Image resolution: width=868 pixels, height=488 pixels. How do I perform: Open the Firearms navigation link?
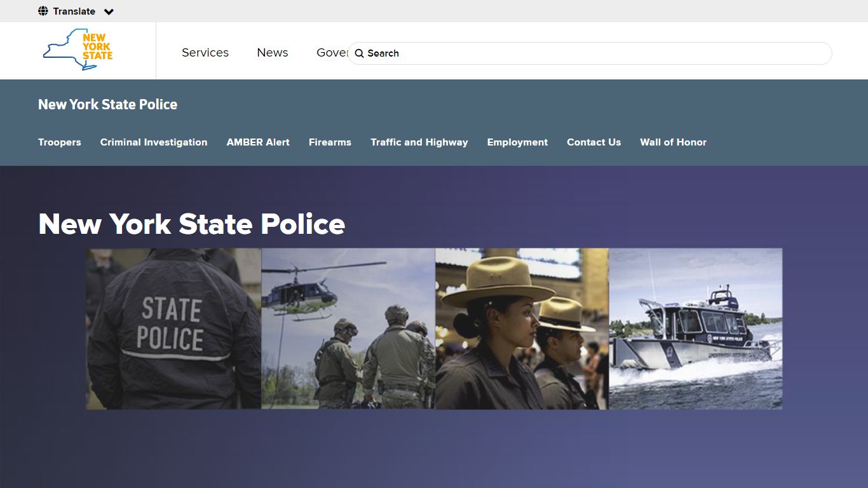pyautogui.click(x=330, y=142)
